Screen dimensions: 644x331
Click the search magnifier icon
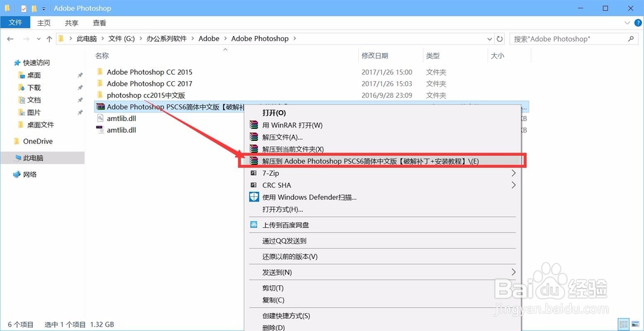631,39
